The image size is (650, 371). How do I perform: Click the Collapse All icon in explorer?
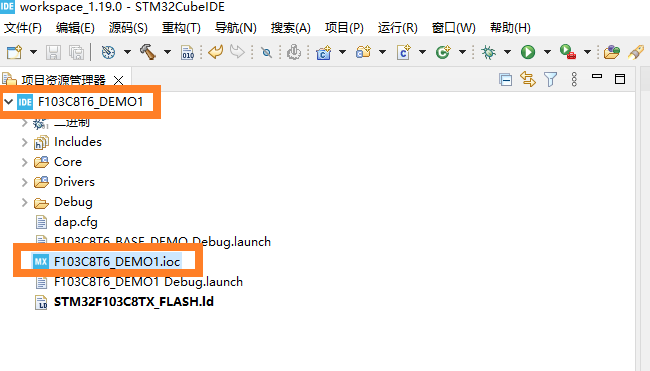505,79
